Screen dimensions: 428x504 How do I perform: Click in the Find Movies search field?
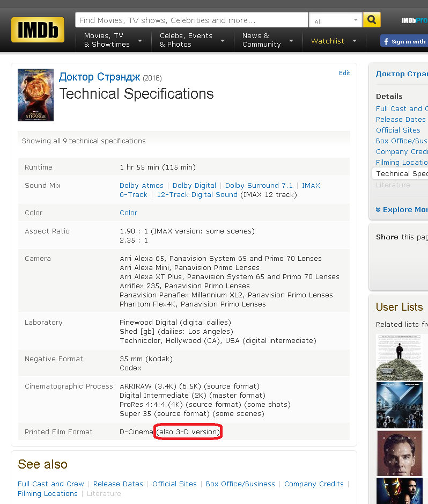pos(191,20)
